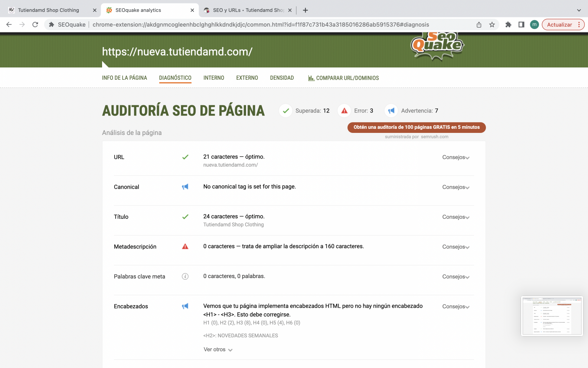Expand Consejos for the Metadescripción row
The image size is (588, 368).
pyautogui.click(x=456, y=247)
